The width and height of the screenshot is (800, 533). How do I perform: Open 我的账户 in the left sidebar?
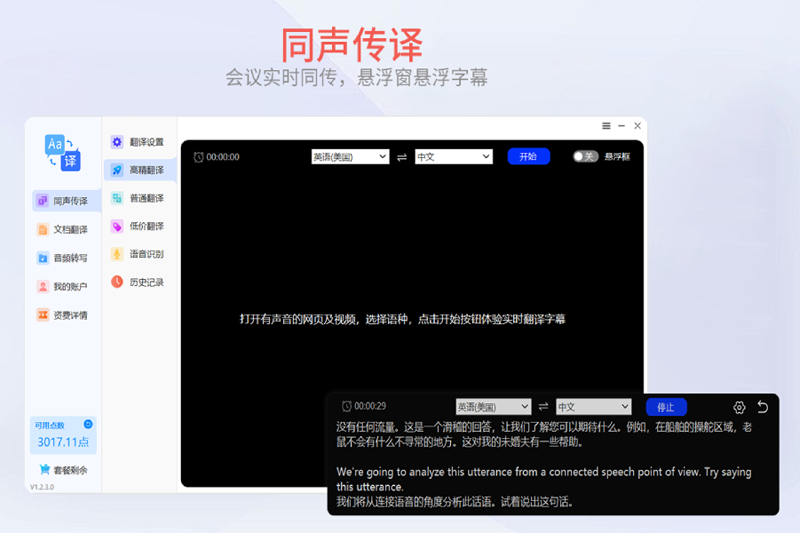click(x=62, y=287)
